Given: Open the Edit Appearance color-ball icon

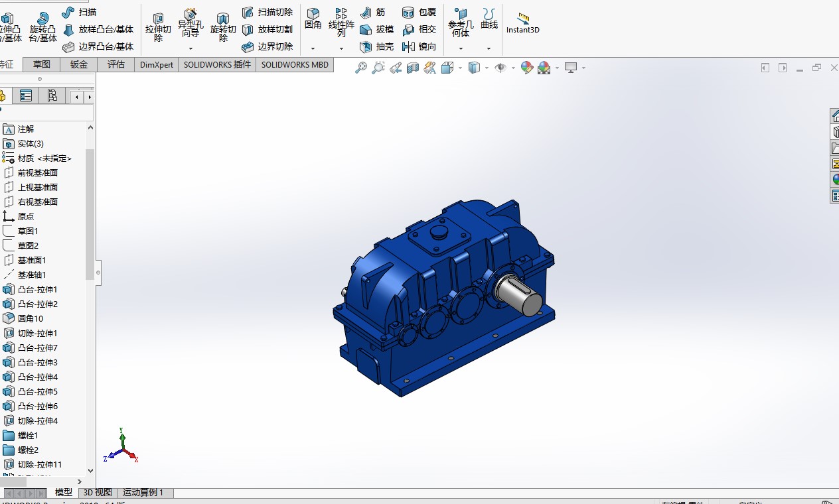Looking at the screenshot, I should click(x=527, y=68).
